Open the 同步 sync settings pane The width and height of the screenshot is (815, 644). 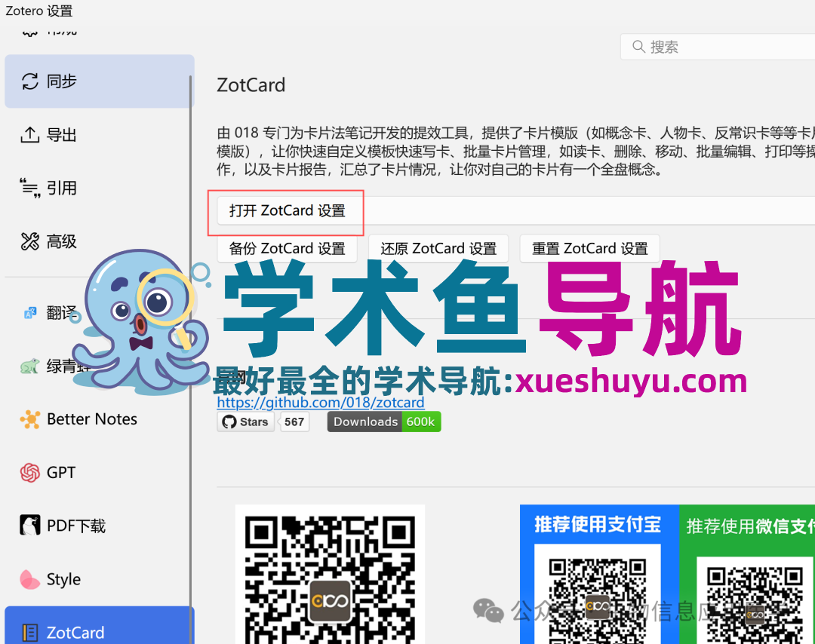click(100, 81)
